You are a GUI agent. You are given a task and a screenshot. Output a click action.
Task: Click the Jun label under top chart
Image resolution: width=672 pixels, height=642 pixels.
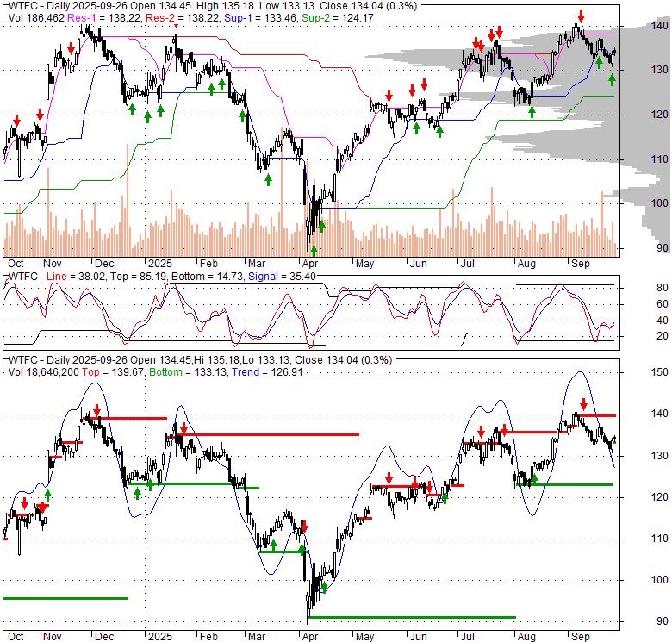pos(419,264)
